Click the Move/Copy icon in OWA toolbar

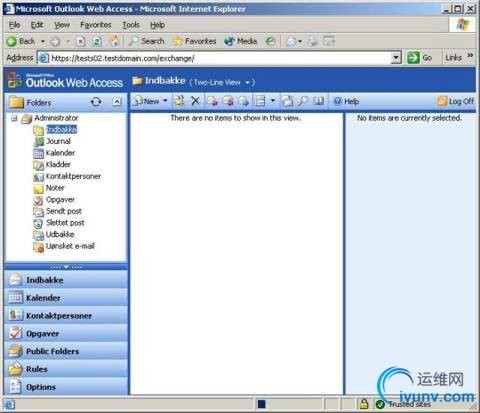click(x=179, y=101)
